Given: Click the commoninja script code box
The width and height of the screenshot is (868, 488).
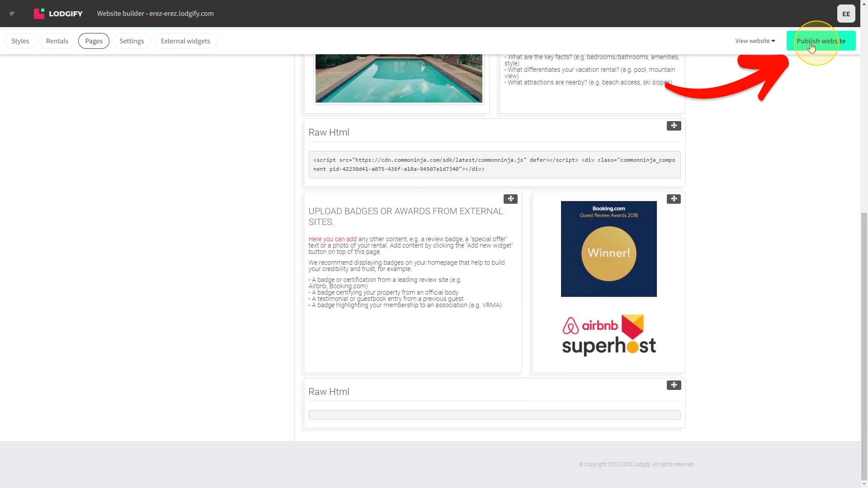Looking at the screenshot, I should (495, 164).
